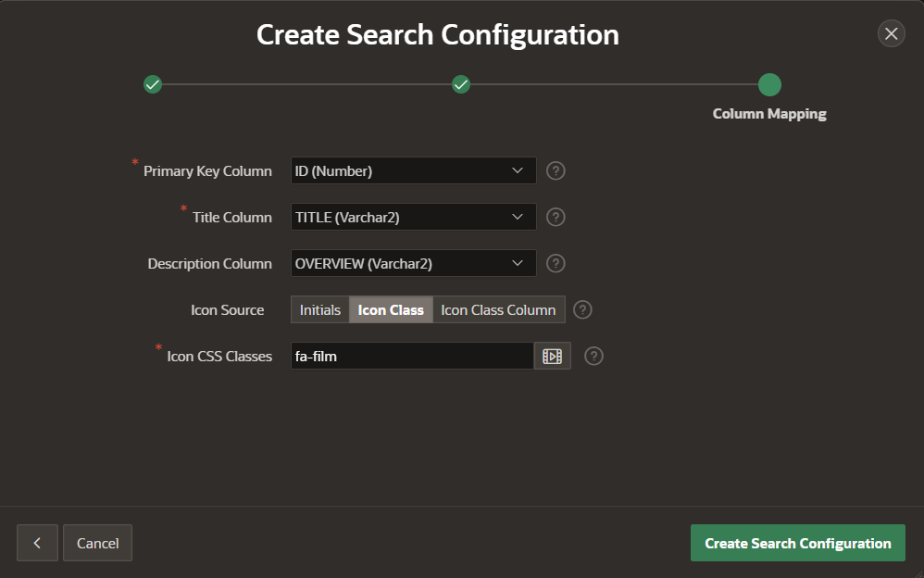Click the second completed step checkmark
Viewport: 924px width, 578px height.
coord(461,83)
